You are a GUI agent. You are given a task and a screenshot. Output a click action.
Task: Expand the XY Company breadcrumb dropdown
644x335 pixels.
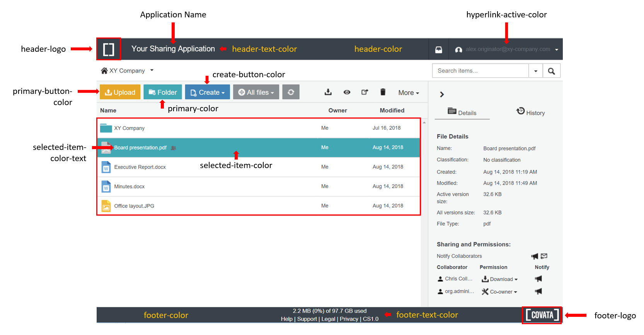click(152, 70)
